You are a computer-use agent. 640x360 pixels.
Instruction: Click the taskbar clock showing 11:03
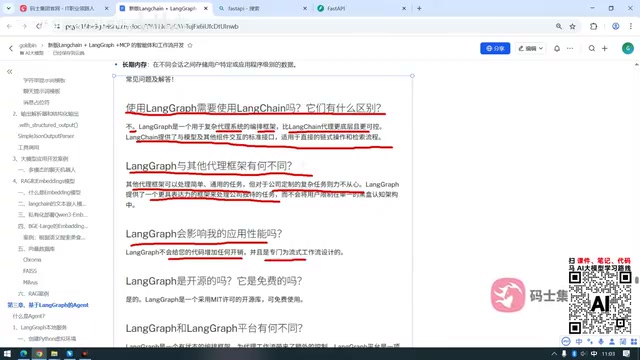[608, 353]
